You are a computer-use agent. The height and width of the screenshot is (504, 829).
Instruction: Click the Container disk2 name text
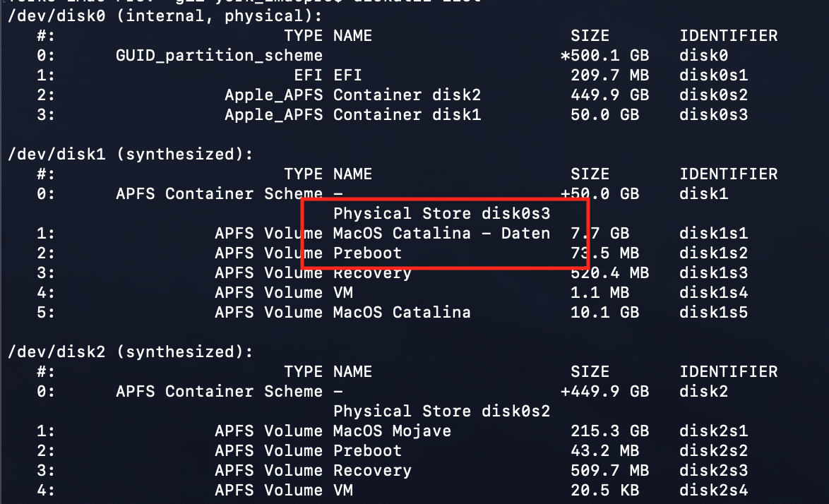[407, 95]
